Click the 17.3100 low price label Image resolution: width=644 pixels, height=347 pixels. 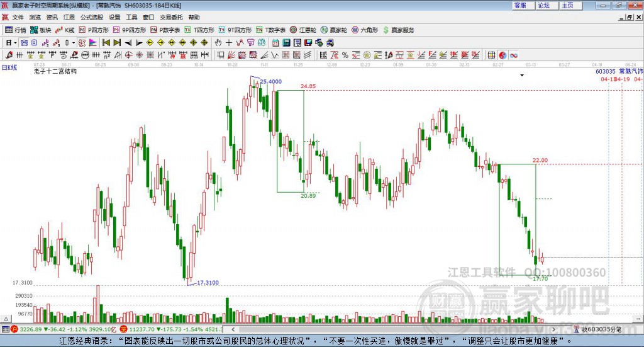[x=208, y=283]
